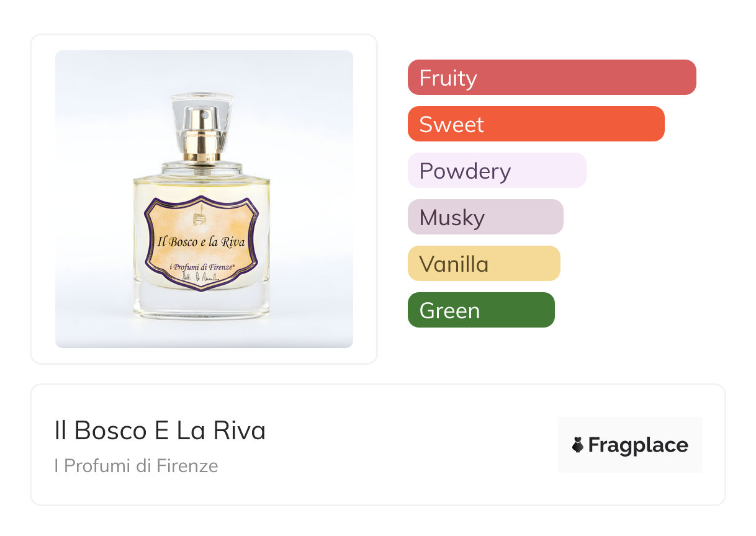Screen dimensions: 756x536
Task: Click the word 'Fruity' in the top bar
Action: tap(448, 78)
